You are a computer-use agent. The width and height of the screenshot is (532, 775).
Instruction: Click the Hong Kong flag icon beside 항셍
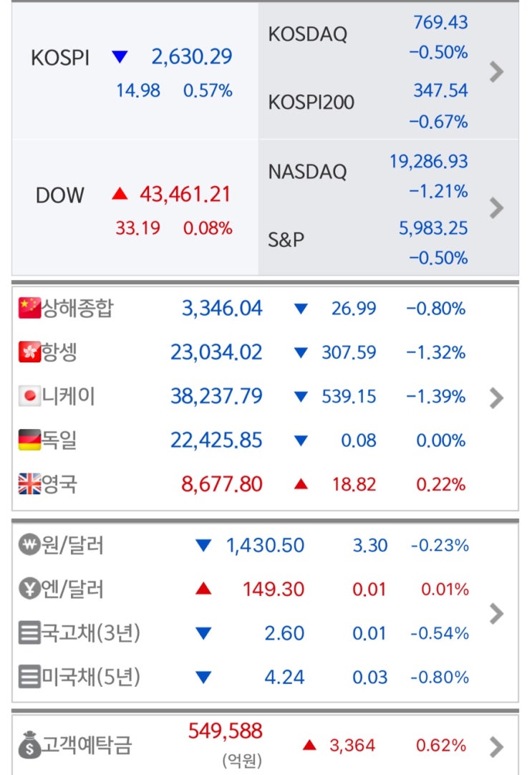[29, 352]
